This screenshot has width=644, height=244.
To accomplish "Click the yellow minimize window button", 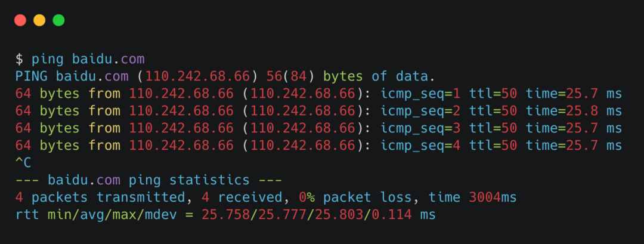I will (39, 20).
